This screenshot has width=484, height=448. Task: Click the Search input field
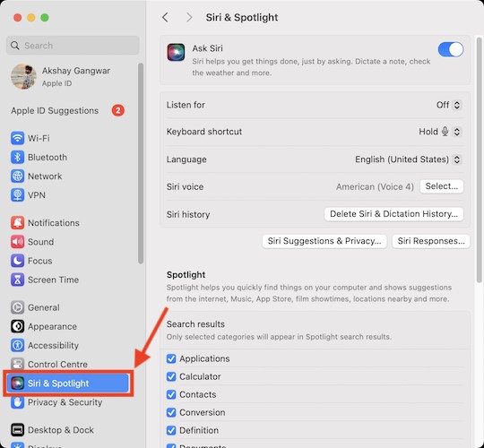click(x=73, y=46)
